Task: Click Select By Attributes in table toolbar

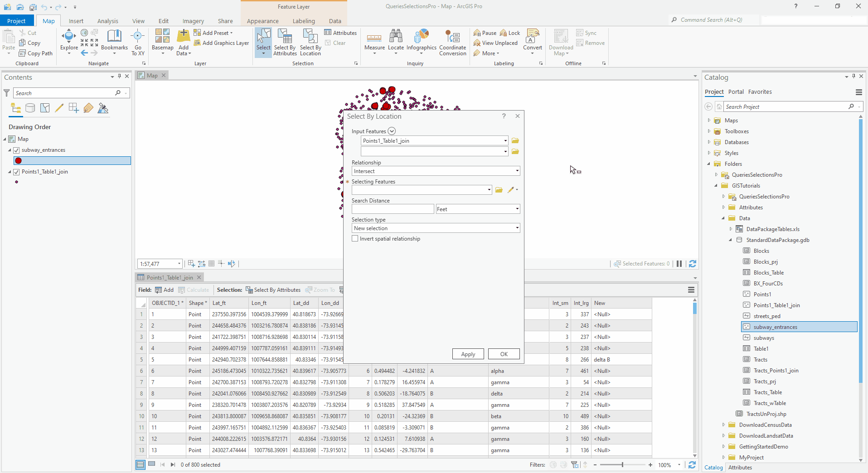Action: click(273, 290)
